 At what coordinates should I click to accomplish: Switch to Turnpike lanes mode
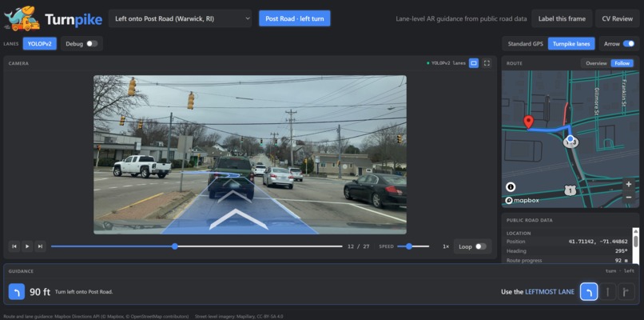(x=571, y=43)
